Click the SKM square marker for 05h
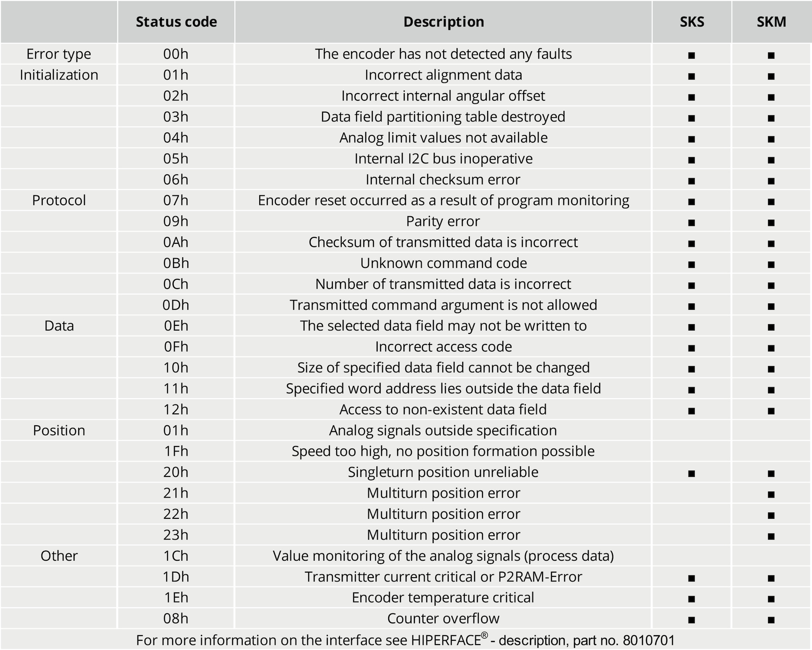Viewport: 812px width, 650px height. tap(771, 160)
